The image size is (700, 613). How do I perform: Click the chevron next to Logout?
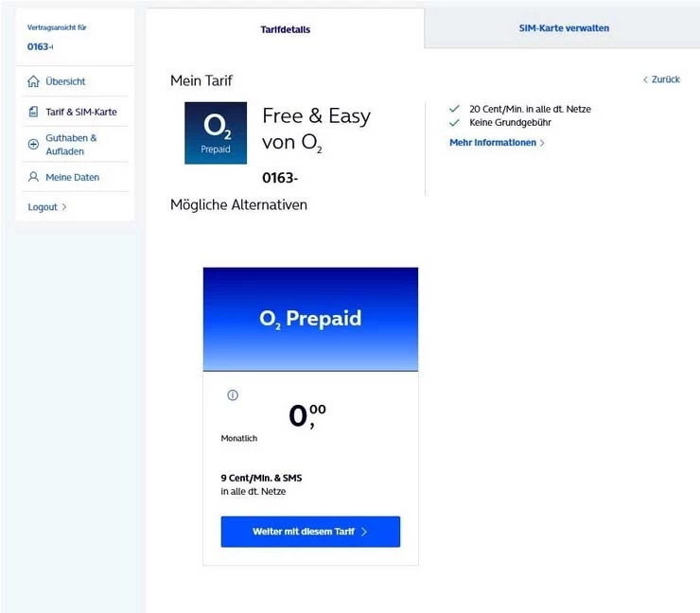[x=64, y=207]
